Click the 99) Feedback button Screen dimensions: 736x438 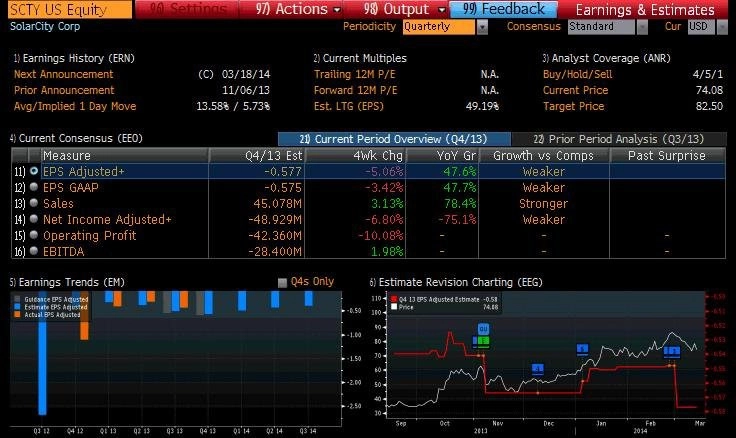tap(504, 9)
